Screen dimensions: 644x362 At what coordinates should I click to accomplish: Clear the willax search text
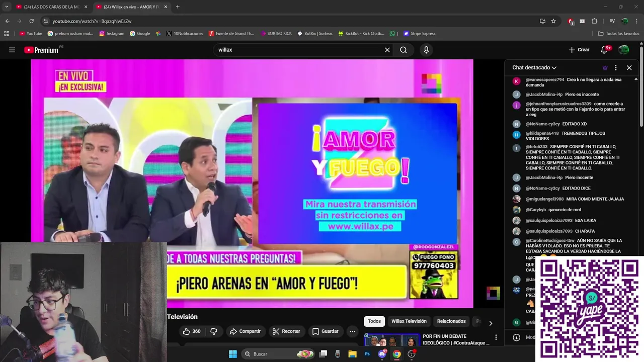[x=387, y=50]
